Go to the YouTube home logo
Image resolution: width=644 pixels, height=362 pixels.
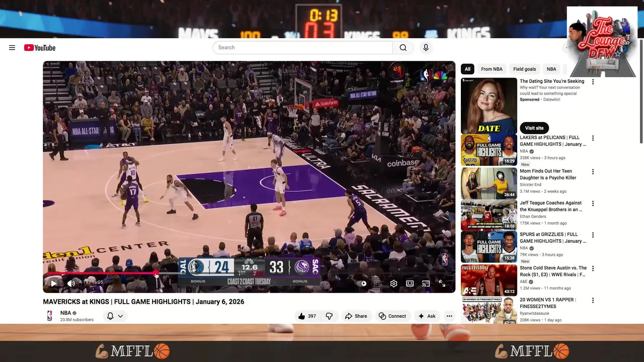[x=40, y=48]
